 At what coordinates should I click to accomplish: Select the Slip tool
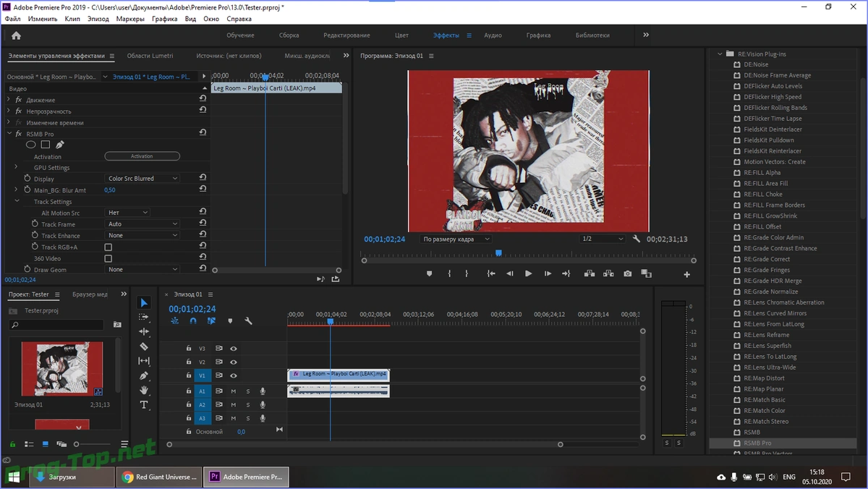pyautogui.click(x=144, y=361)
